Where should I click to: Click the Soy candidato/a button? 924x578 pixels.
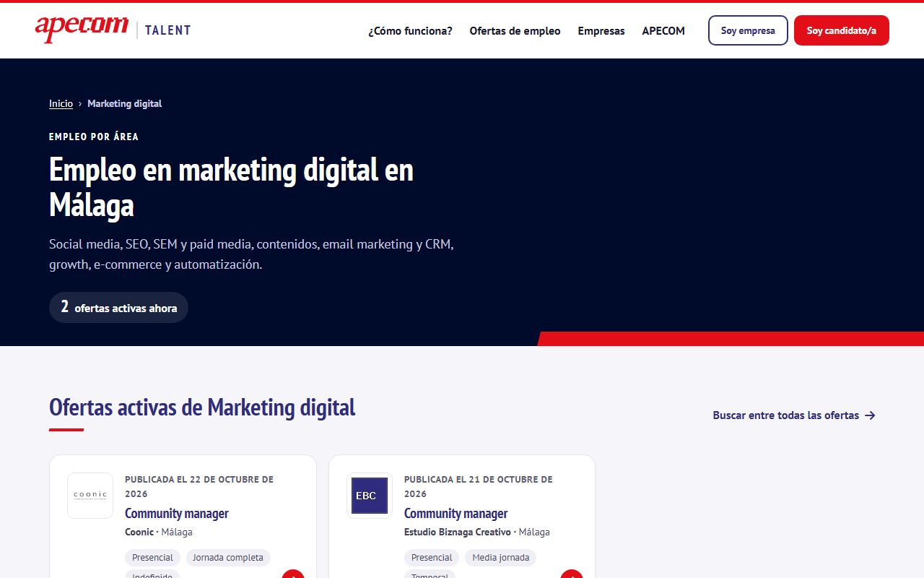coord(842,30)
